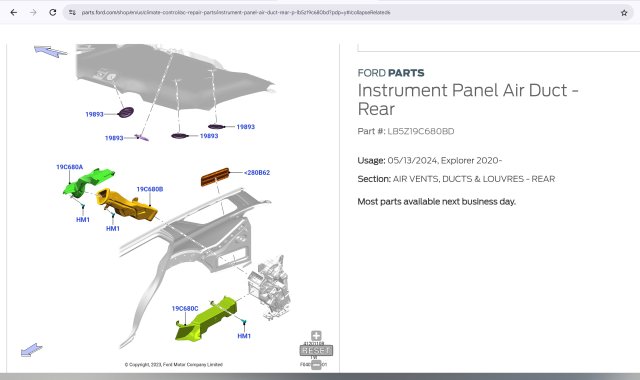640x380 pixels.
Task: Click the upper-left diagram navigation arrow
Action: pos(51,51)
